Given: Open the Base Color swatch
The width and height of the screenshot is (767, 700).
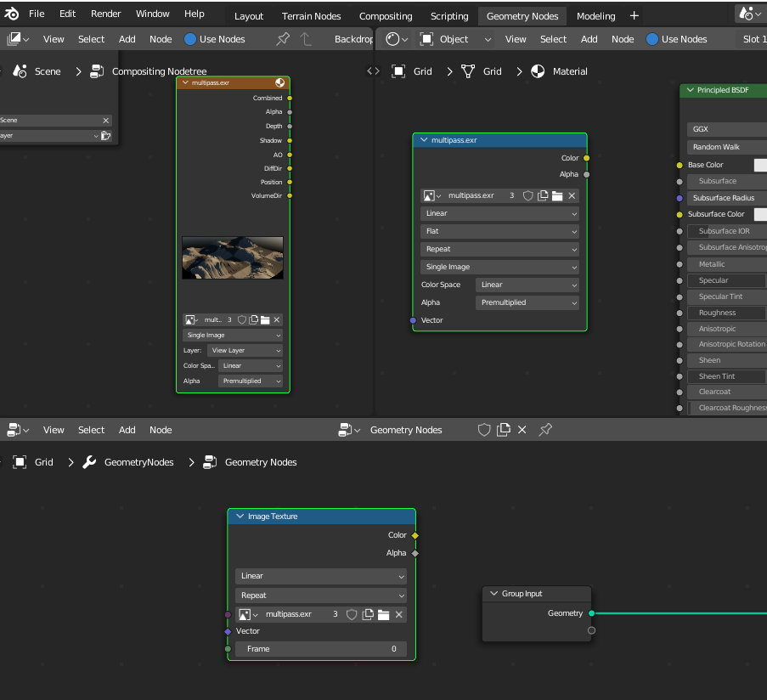Looking at the screenshot, I should tap(760, 166).
